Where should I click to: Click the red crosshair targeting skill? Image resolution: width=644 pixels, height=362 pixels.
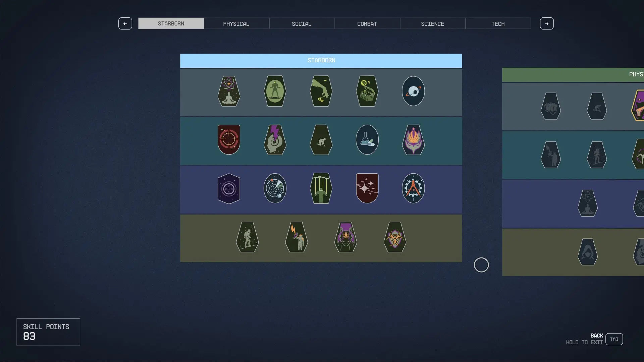tap(229, 140)
